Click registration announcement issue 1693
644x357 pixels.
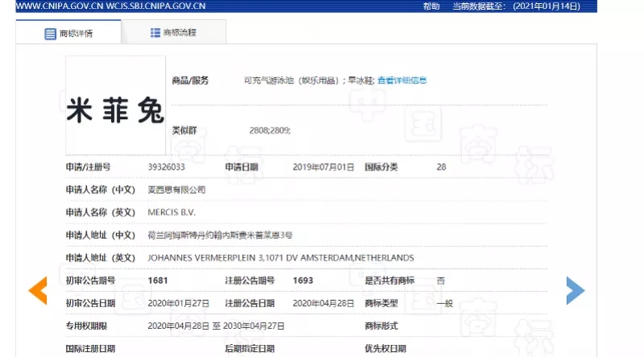303,281
